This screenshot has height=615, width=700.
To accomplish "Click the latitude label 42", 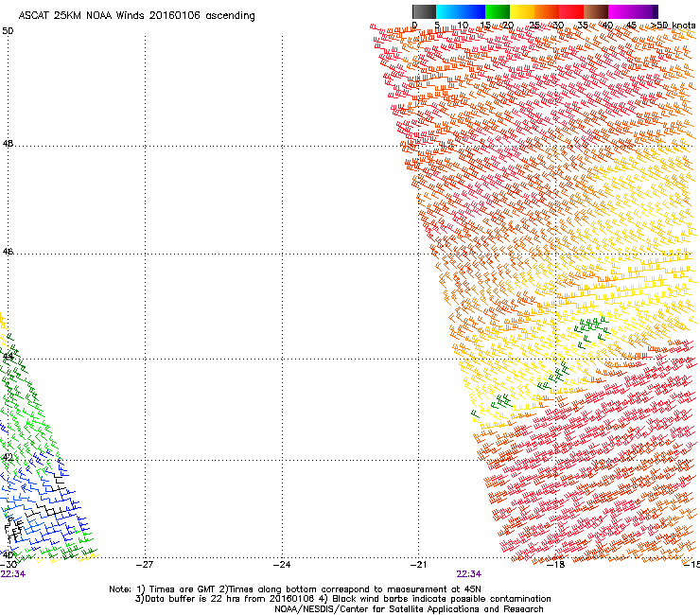I will (x=8, y=457).
